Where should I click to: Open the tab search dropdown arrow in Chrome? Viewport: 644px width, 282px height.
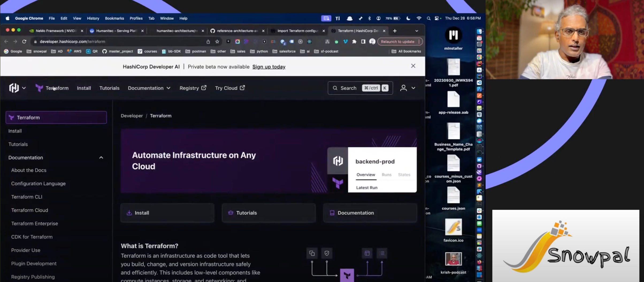click(416, 31)
